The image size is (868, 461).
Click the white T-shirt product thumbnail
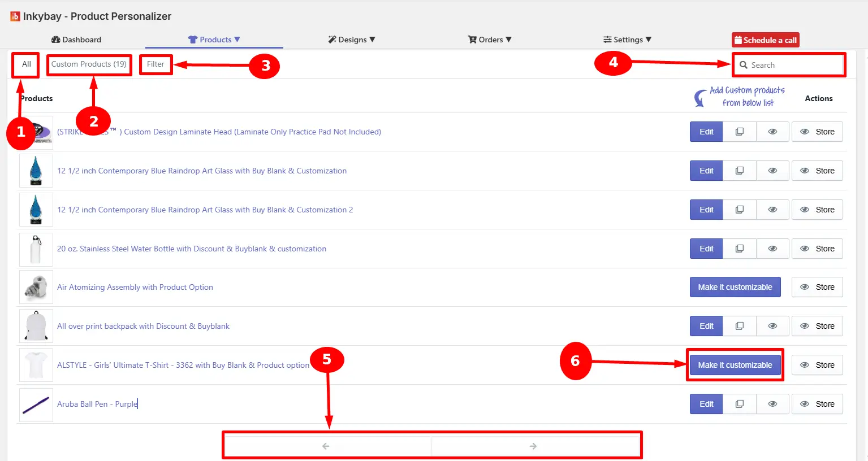pos(36,365)
